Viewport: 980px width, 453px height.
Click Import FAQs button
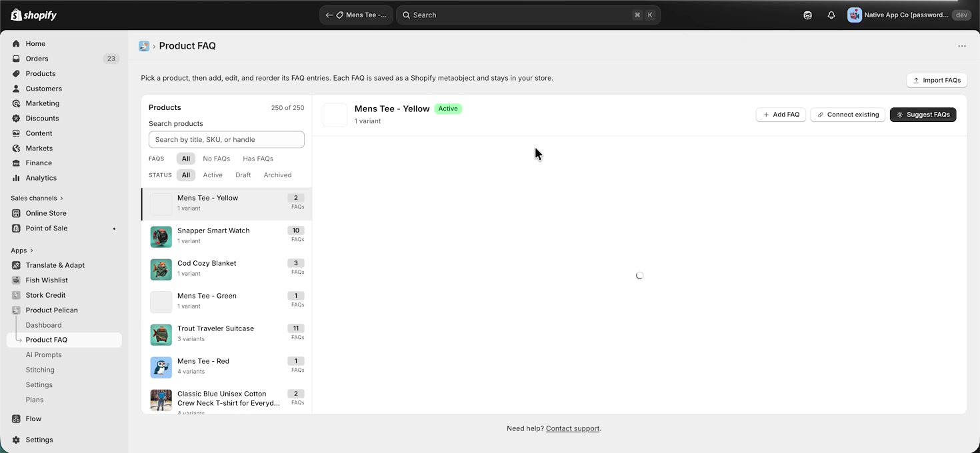coord(937,80)
